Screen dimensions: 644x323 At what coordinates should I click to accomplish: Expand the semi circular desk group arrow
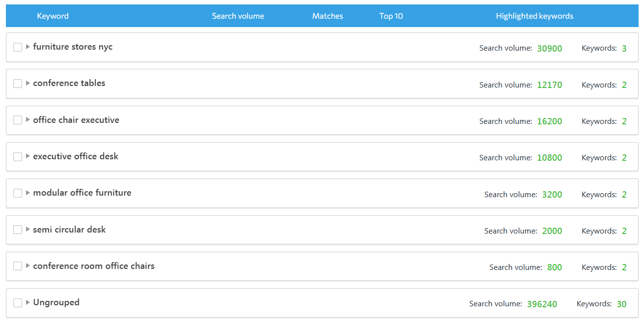[28, 230]
